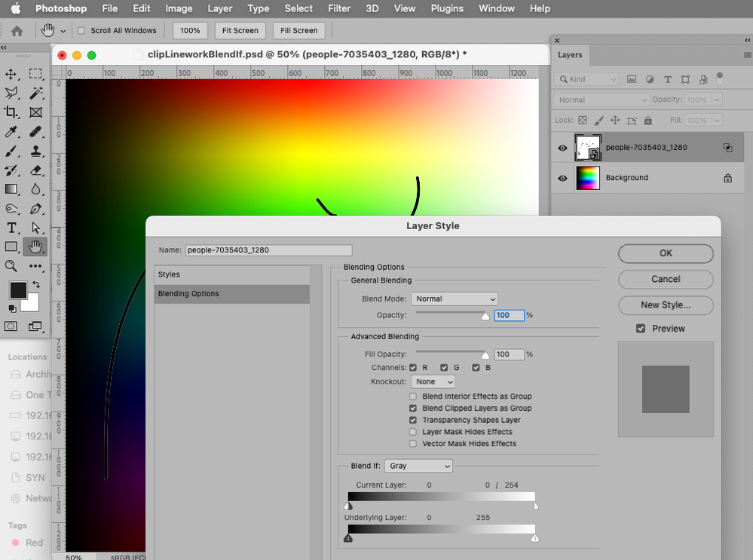
Task: Select the Pen tool
Action: point(35,209)
